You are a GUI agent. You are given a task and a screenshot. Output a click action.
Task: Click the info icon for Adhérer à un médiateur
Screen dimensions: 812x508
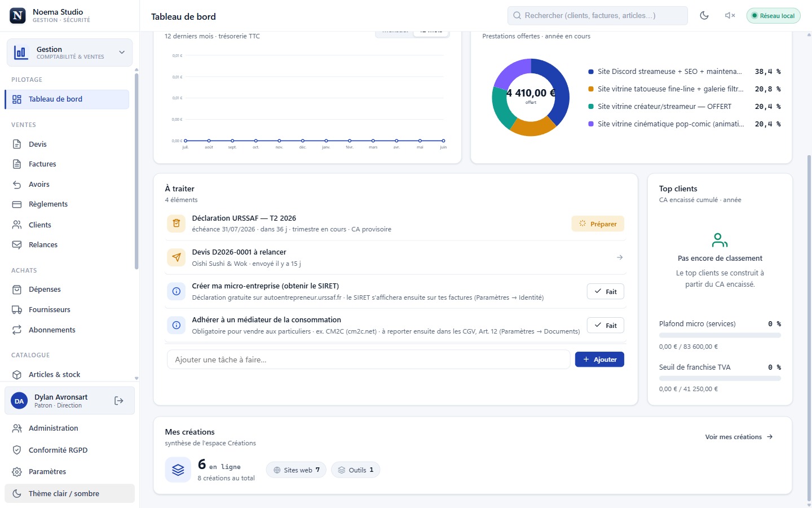(x=176, y=325)
